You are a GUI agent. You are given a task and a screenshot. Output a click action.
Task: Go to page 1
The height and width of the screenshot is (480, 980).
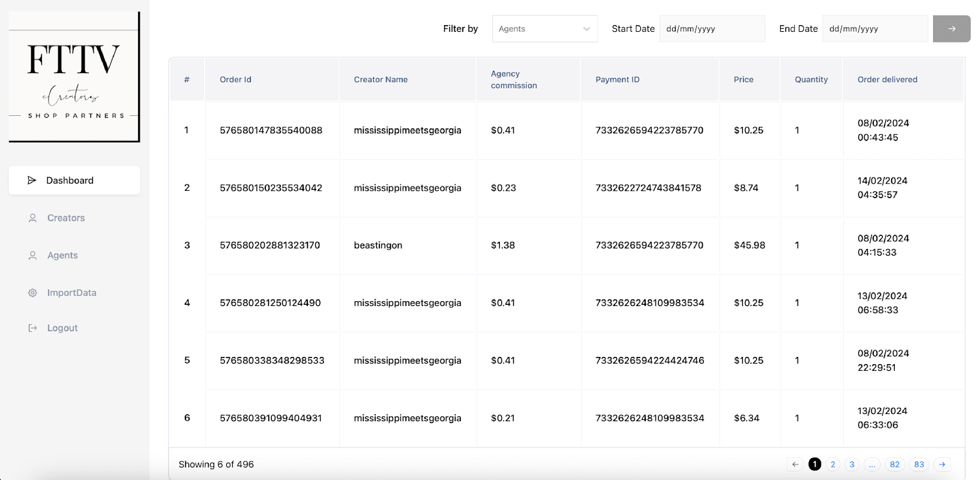[814, 464]
